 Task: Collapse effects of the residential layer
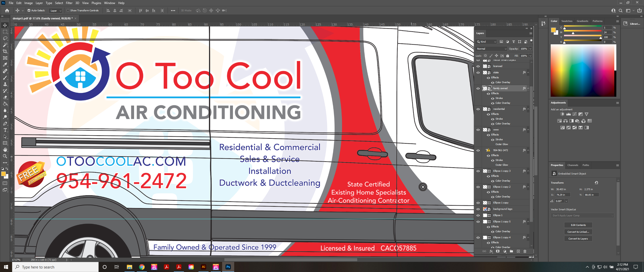[x=528, y=109]
